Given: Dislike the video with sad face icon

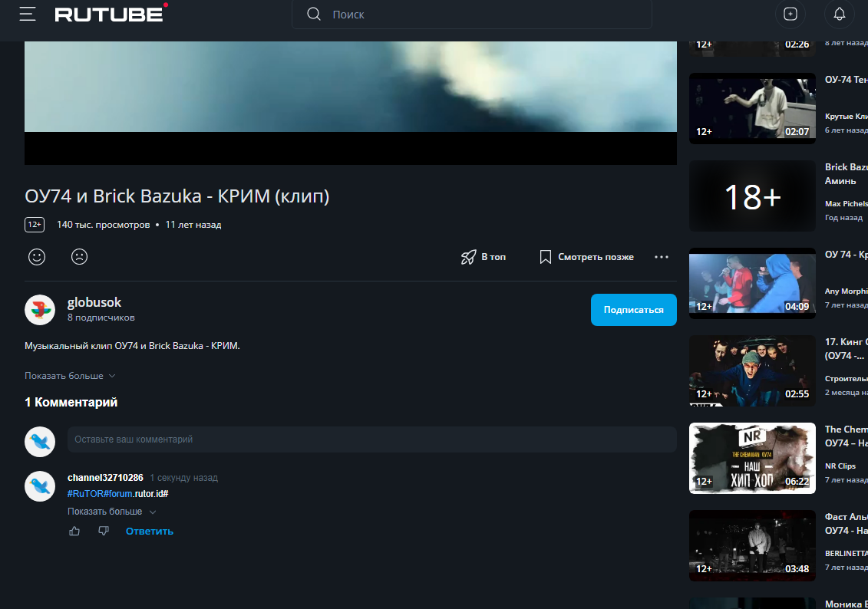Looking at the screenshot, I should (79, 257).
